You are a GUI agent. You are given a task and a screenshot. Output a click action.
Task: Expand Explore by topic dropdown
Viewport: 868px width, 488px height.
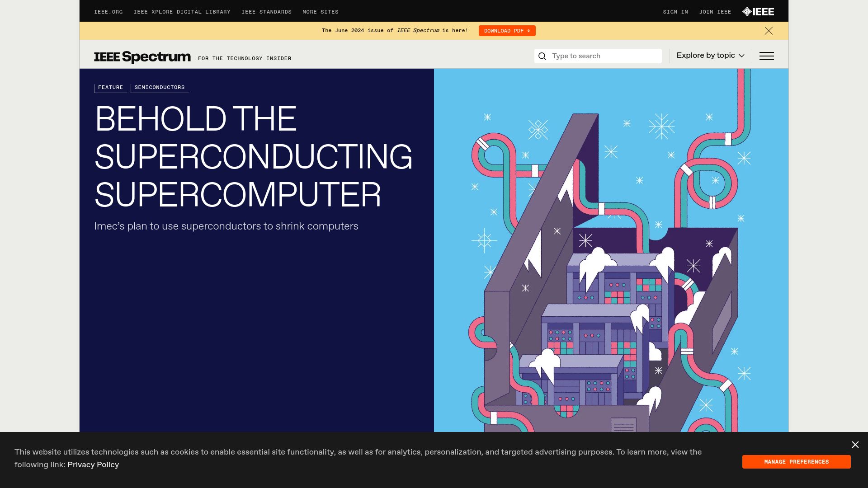click(710, 56)
